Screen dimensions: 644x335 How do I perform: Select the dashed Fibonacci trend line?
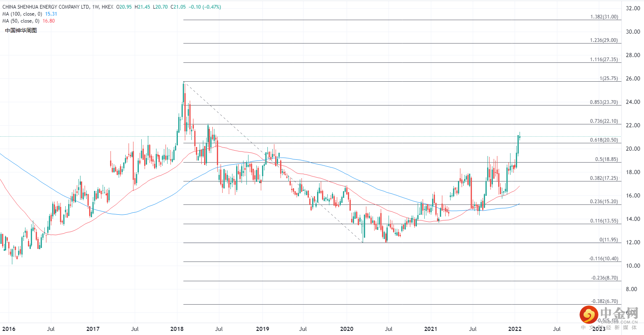273,162
